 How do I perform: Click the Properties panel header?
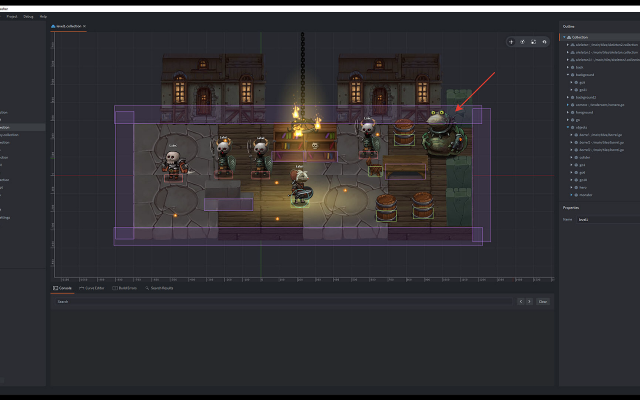[571, 208]
